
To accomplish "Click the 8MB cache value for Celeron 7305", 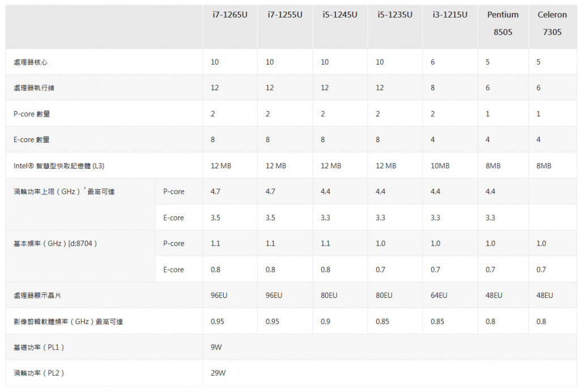I will tap(544, 165).
